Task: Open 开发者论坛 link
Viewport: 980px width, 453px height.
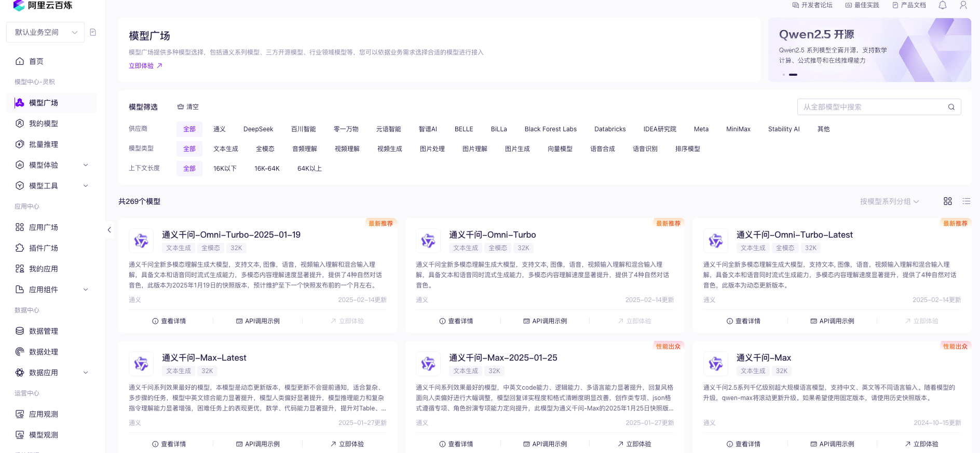Action: pyautogui.click(x=812, y=5)
